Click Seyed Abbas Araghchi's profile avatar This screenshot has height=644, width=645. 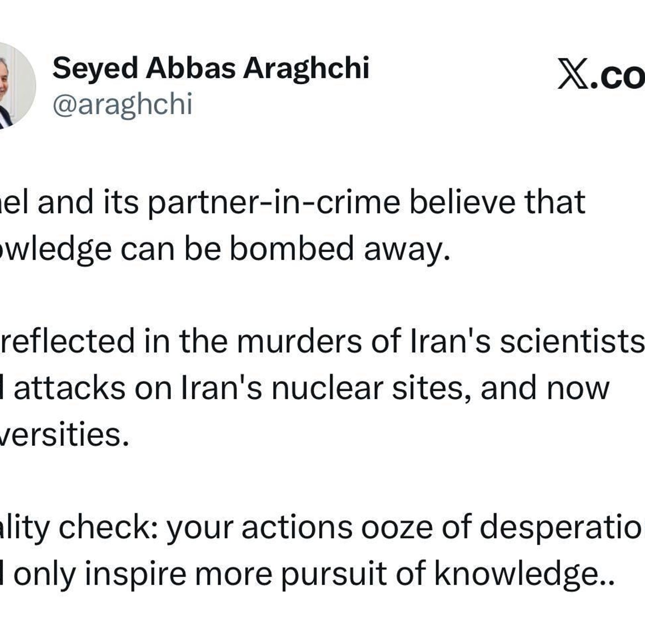[15, 86]
